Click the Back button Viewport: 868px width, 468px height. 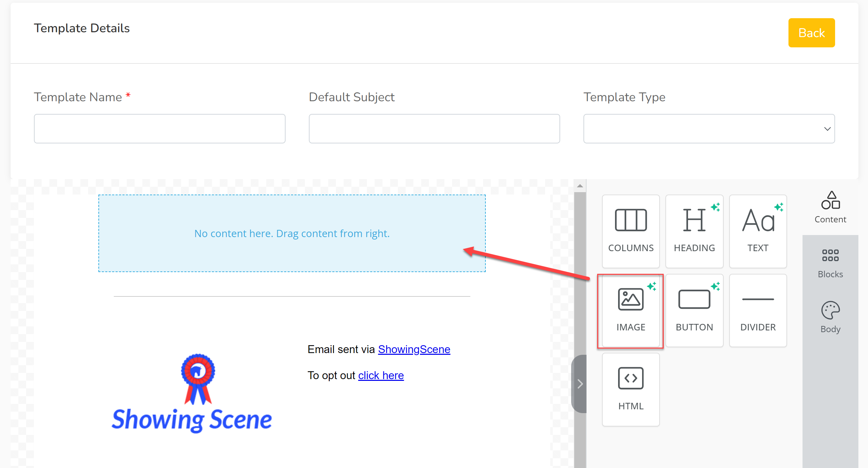[811, 33]
